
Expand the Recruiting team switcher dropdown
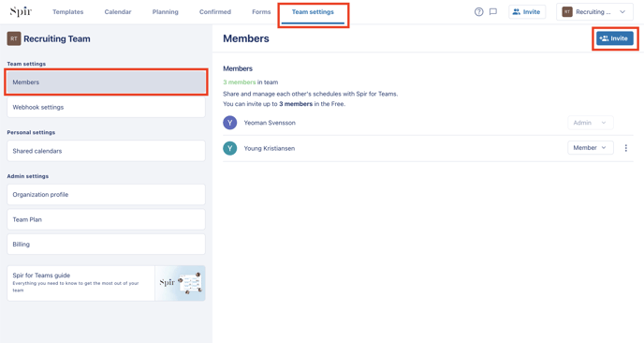(x=594, y=12)
